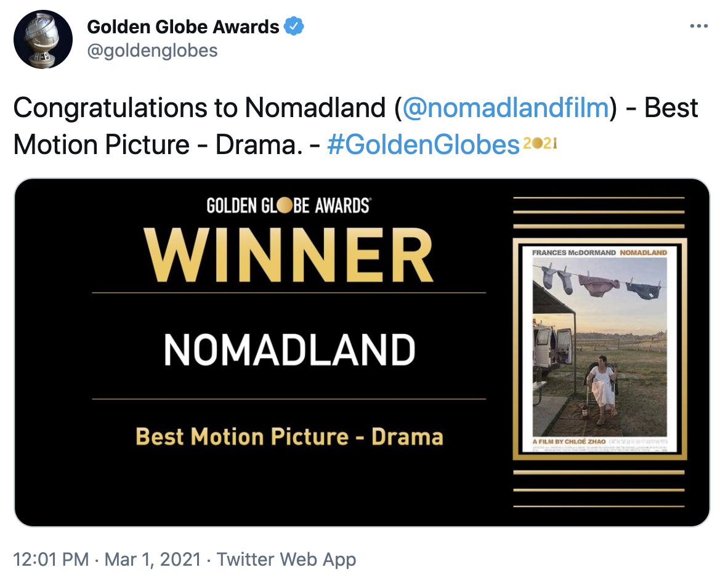This screenshot has width=728, height=583.
Task: Click the gold Best Motion Picture caption in the image
Action: (x=289, y=437)
